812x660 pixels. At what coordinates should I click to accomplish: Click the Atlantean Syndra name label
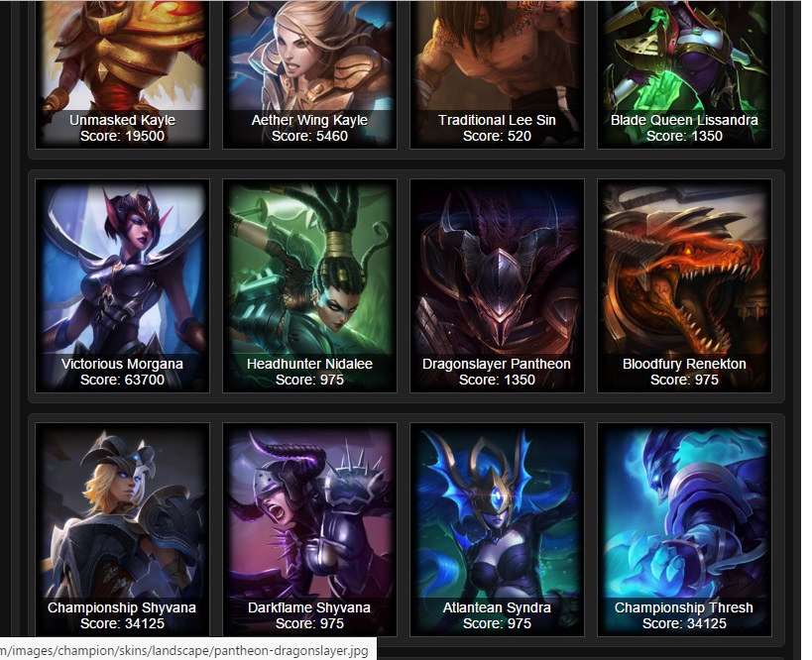tap(497, 607)
